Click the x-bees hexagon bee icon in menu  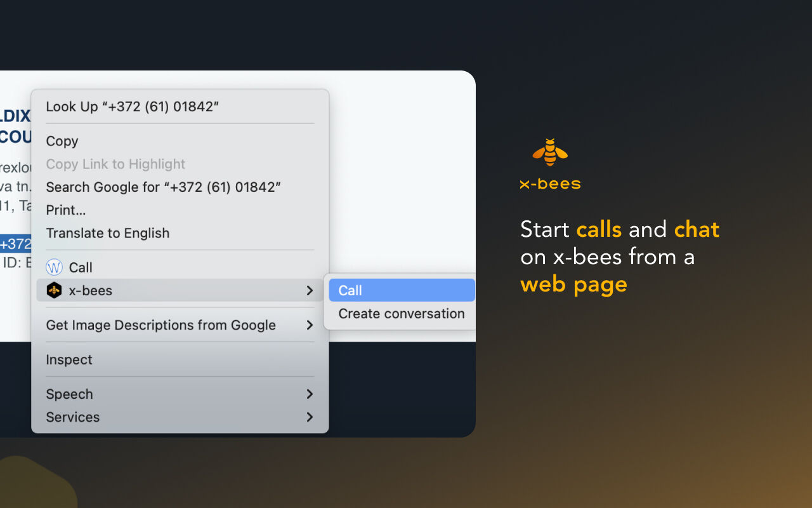pos(55,290)
